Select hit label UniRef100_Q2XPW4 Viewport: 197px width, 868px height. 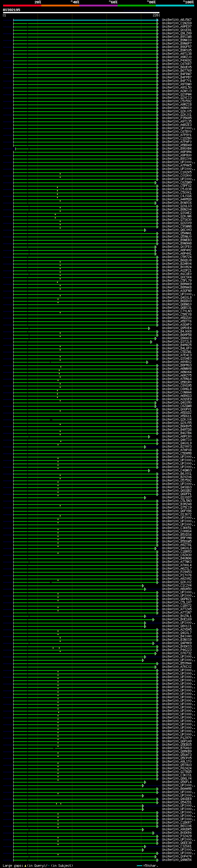point(177,94)
